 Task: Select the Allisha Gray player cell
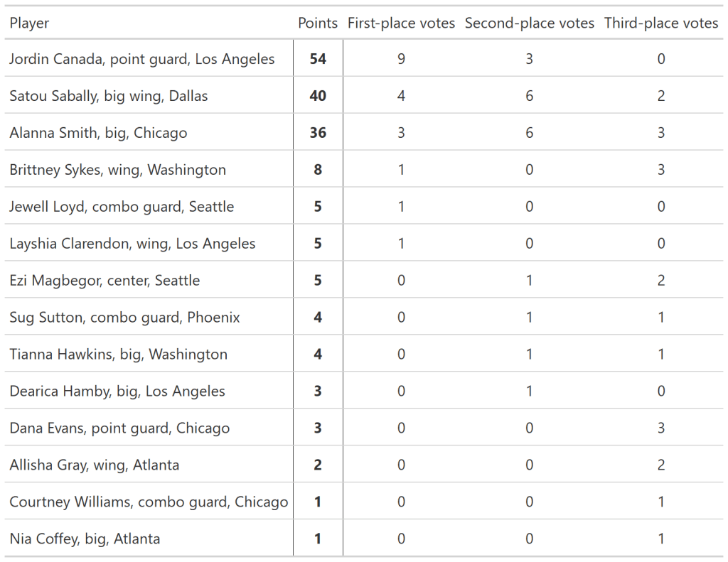coord(95,465)
